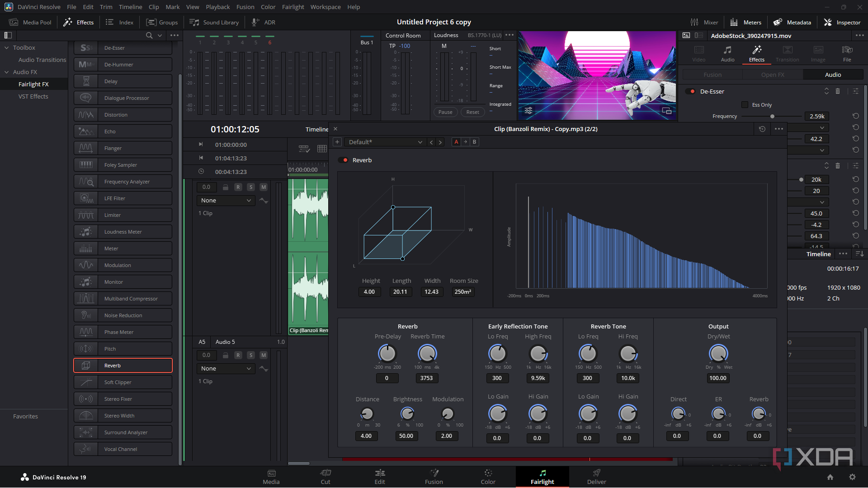Open the Default* preset dropdown

385,142
